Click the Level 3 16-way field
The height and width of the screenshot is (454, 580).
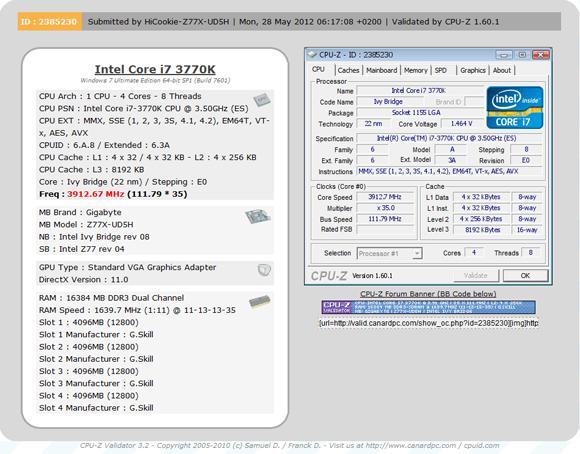(x=527, y=230)
